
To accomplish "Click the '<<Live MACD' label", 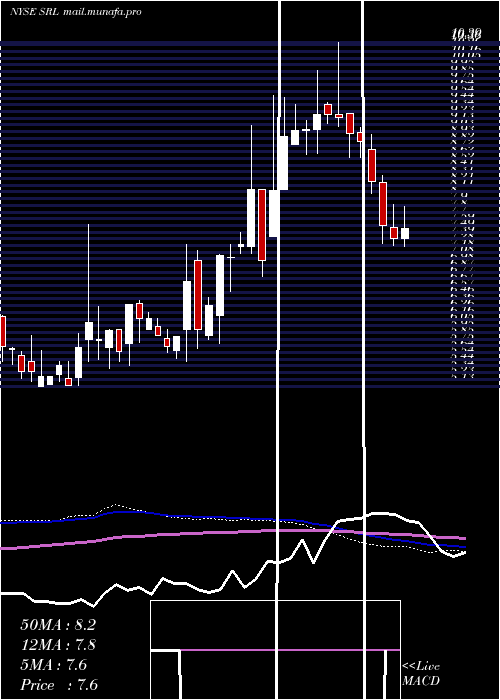I will coord(421,674).
